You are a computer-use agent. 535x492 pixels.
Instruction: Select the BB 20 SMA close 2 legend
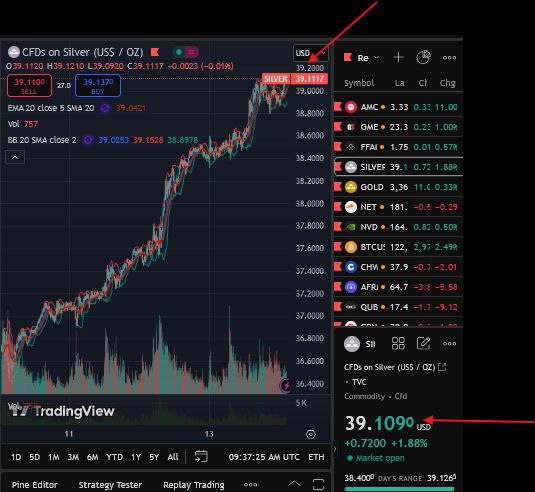[x=42, y=140]
